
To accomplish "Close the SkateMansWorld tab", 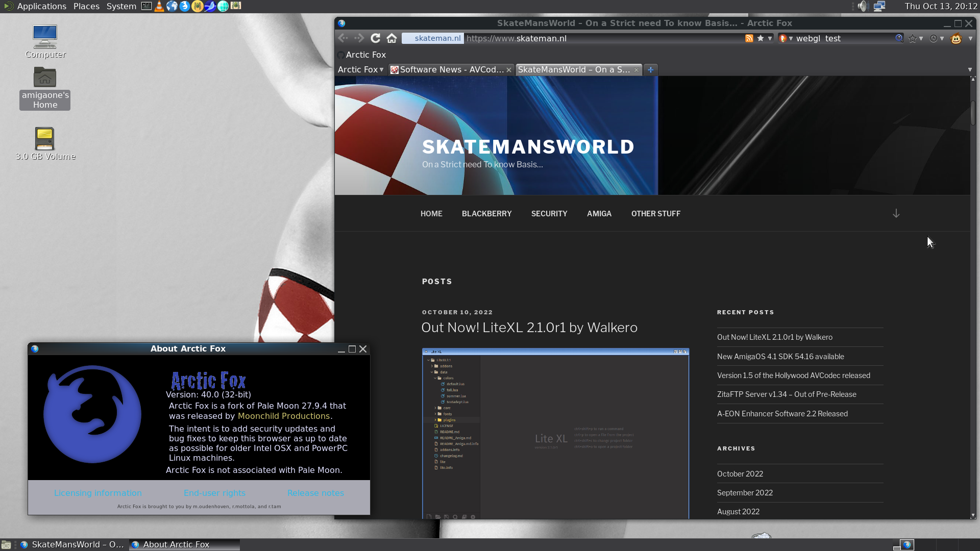I will point(636,70).
